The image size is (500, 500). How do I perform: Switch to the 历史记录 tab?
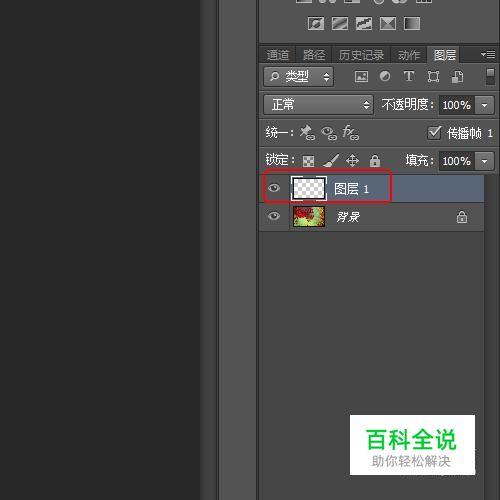[361, 55]
